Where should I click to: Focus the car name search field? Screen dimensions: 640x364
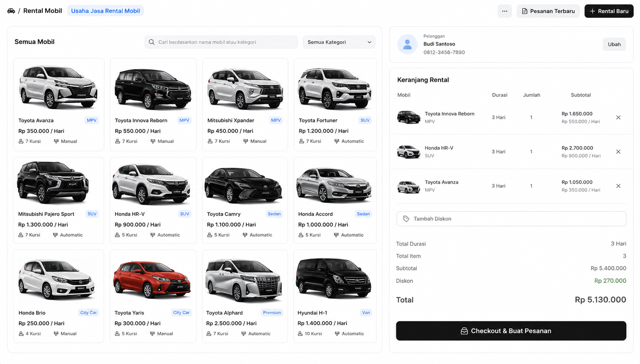pyautogui.click(x=221, y=42)
